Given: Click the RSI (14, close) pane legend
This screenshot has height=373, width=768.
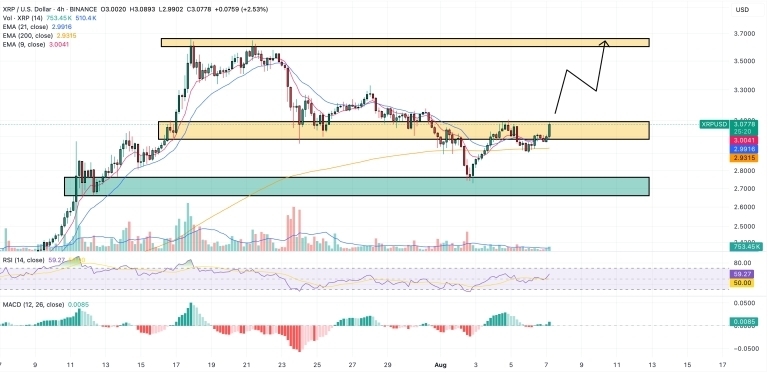Looking at the screenshot, I should click(x=24, y=259).
